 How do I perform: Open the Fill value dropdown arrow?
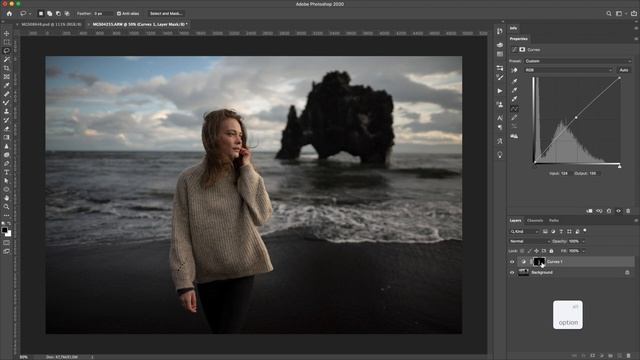coord(583,251)
